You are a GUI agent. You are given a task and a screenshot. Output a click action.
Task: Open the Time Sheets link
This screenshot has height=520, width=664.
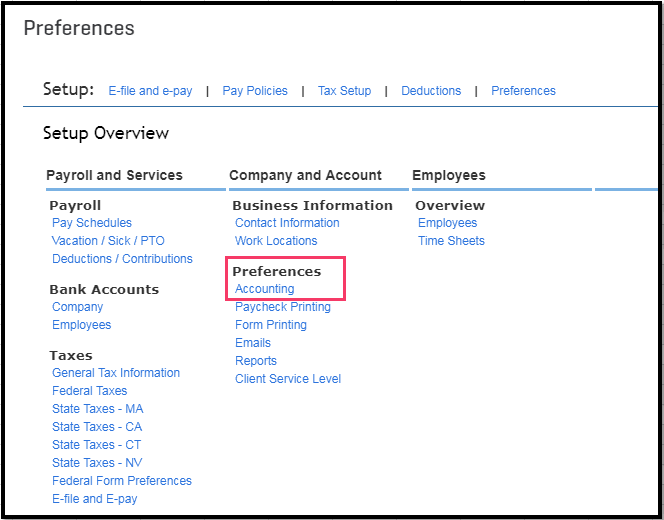[x=451, y=241]
